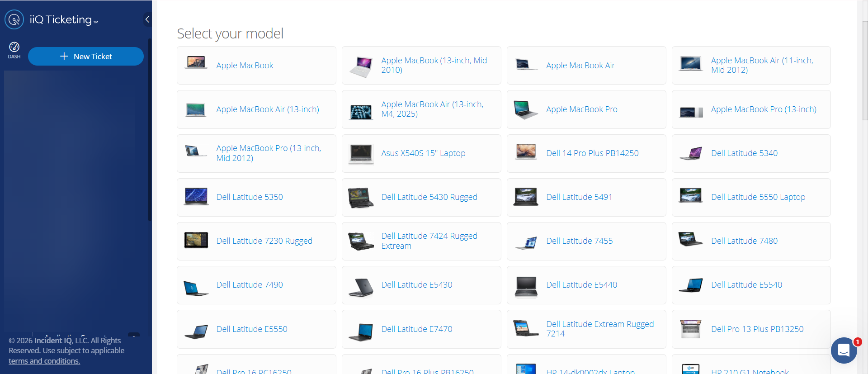Choose Apple MacBook Air (13-inch, M4, 2025)
The width and height of the screenshot is (868, 374).
pyautogui.click(x=432, y=109)
